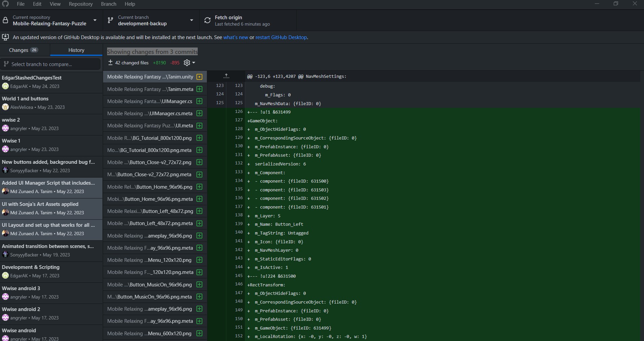Open the Button_Home_96x96.png file entry
Image resolution: width=644 pixels, height=341 pixels.
(x=155, y=187)
